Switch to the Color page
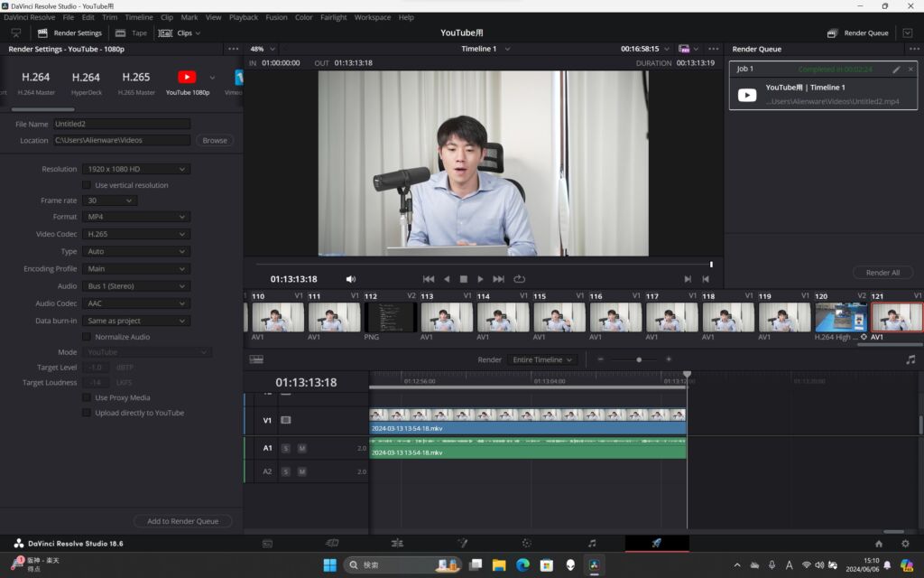The height and width of the screenshot is (578, 924). click(x=527, y=543)
